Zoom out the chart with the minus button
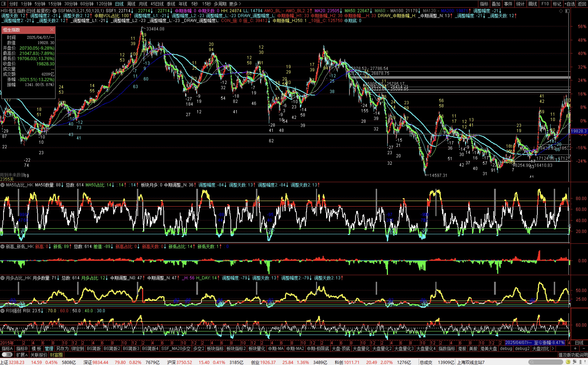The image size is (588, 365). (x=584, y=349)
